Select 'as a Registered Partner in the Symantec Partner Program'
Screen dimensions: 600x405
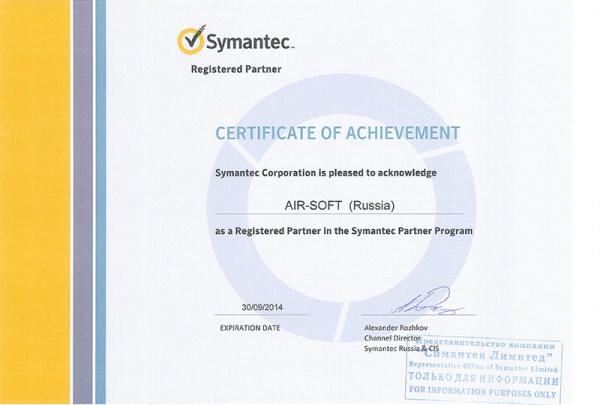click(344, 231)
